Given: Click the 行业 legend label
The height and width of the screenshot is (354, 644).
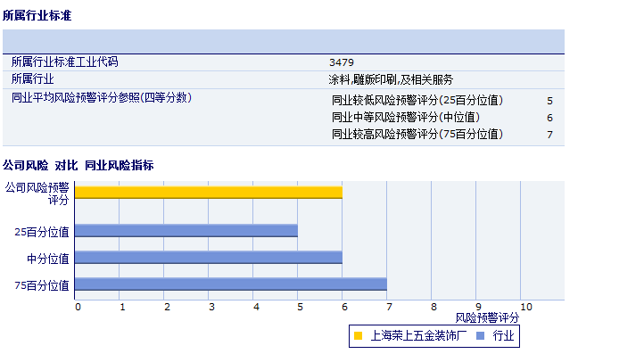Looking at the screenshot, I should [503, 336].
